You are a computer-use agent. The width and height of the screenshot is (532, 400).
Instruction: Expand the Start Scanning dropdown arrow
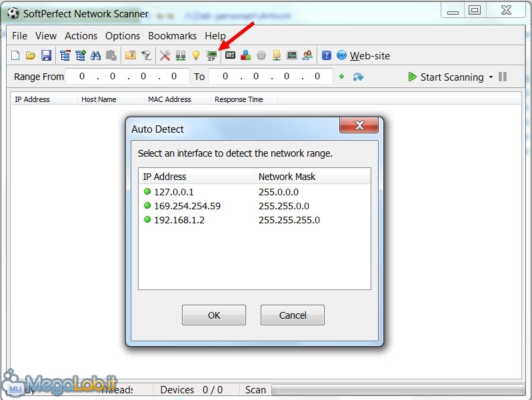(491, 77)
